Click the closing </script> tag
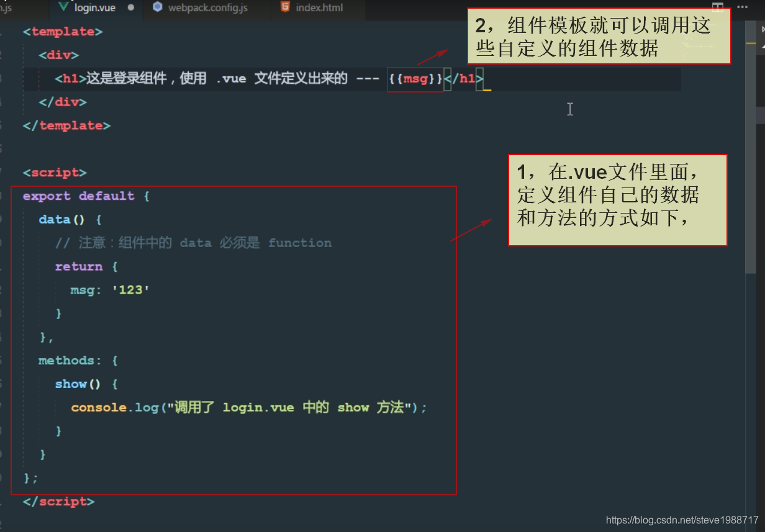765x532 pixels. 58,502
